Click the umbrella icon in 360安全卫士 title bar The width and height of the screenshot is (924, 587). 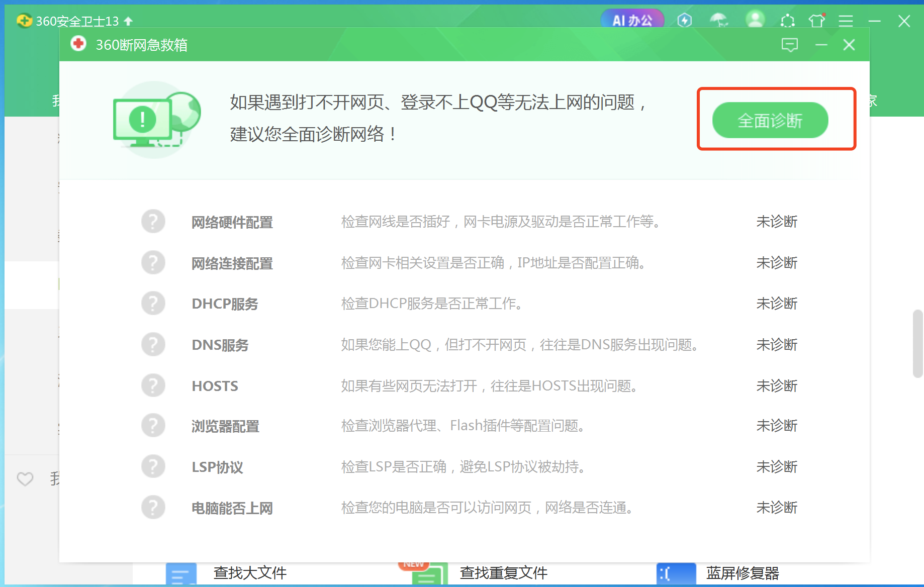pos(718,20)
